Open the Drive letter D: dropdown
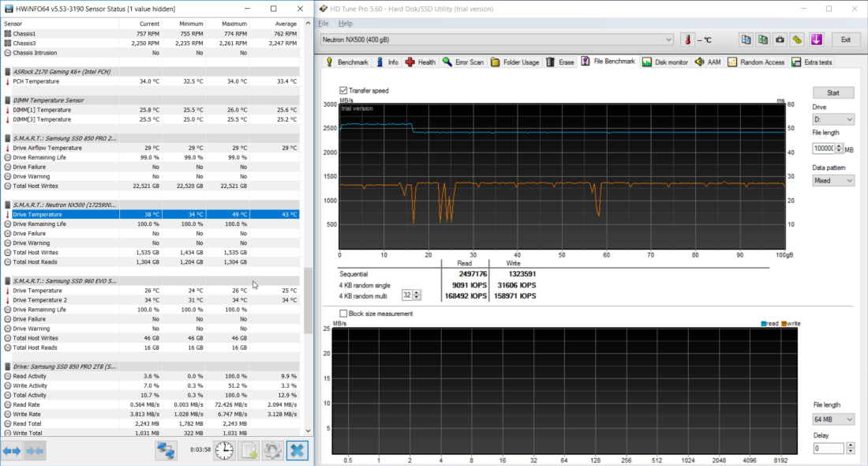868x466 pixels. 833,120
